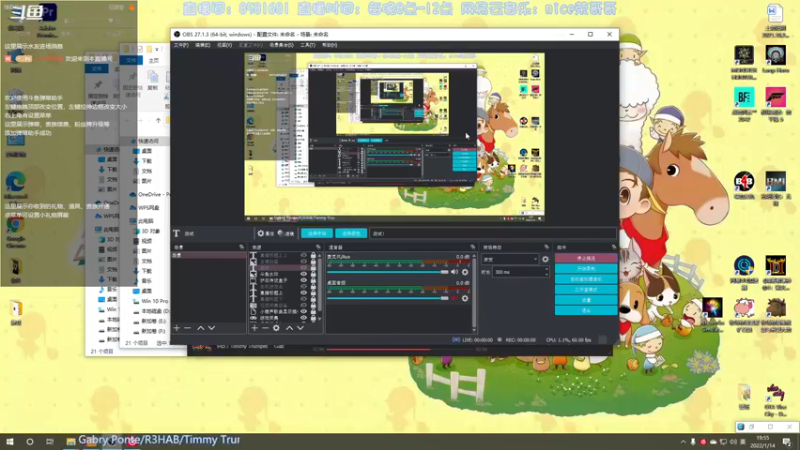Enable studio mode button
Viewport: 800px width, 450px height.
(586, 289)
